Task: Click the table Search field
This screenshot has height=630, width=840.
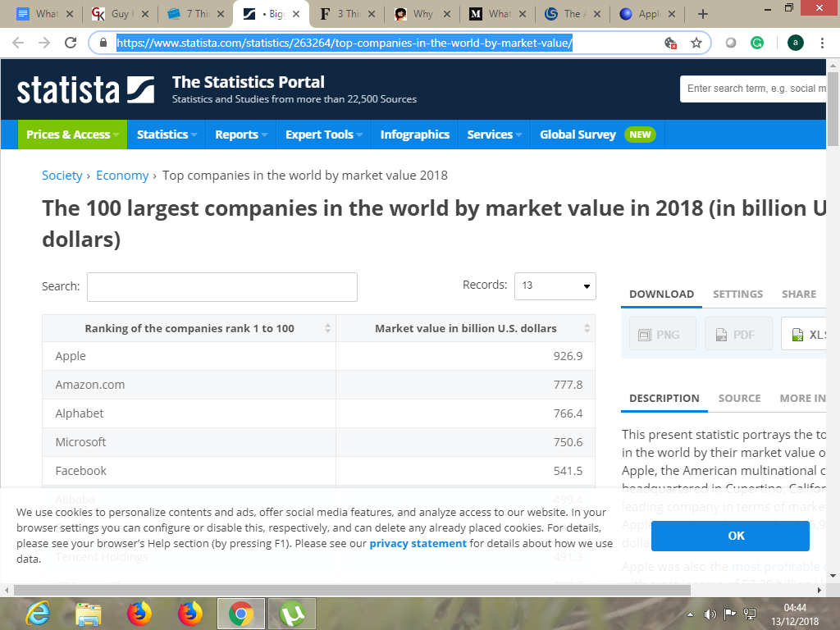Action: pos(222,287)
